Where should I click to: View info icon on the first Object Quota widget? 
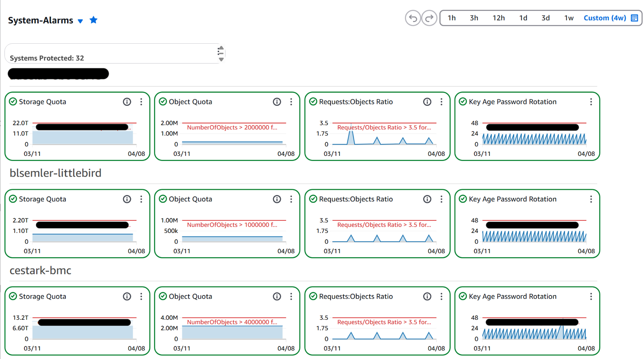[276, 102]
